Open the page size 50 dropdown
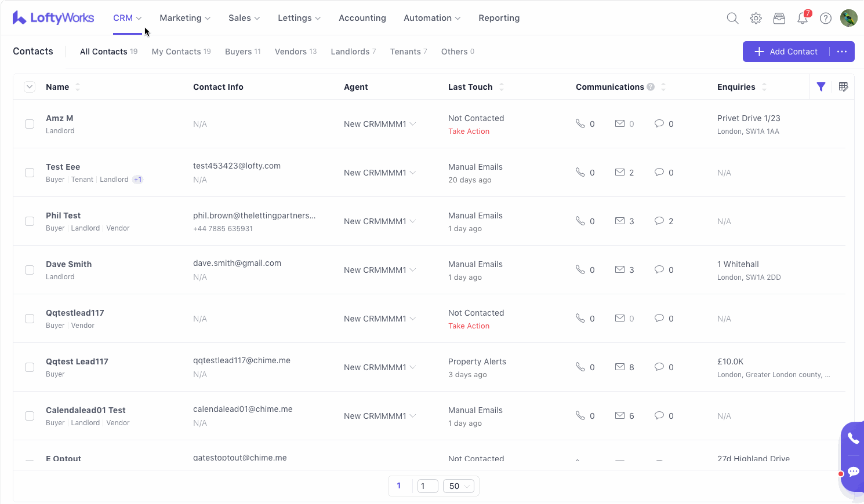The image size is (864, 504). 458,486
